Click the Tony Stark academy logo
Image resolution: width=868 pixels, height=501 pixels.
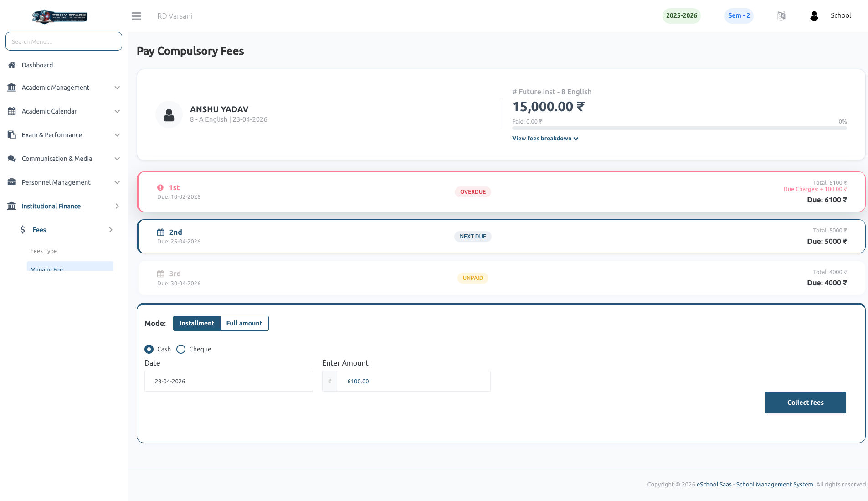point(60,16)
